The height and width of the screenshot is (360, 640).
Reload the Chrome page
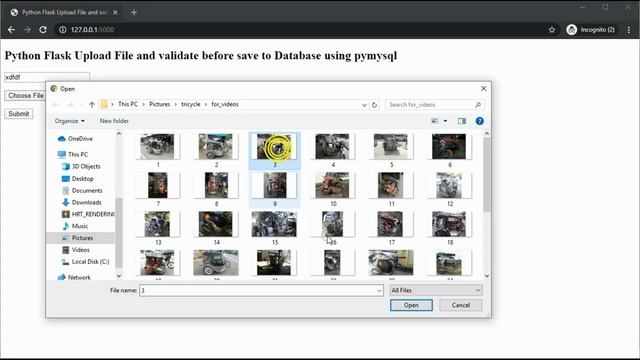click(x=43, y=30)
